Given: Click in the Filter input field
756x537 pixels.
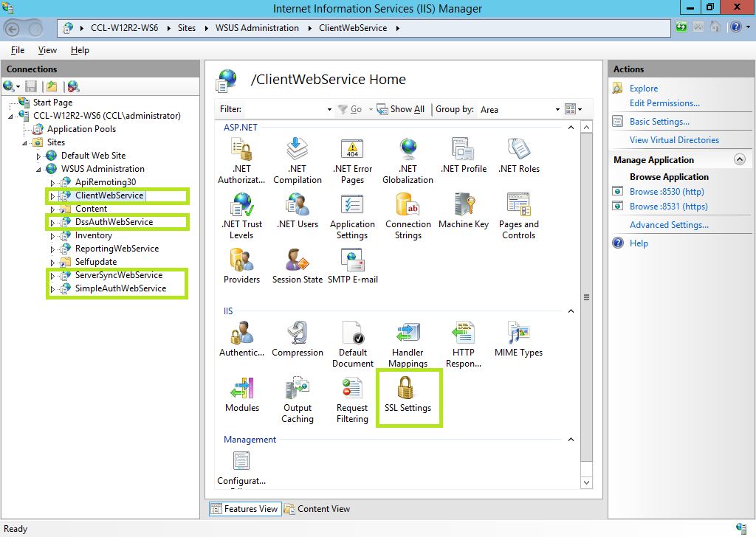Looking at the screenshot, I should (285, 109).
